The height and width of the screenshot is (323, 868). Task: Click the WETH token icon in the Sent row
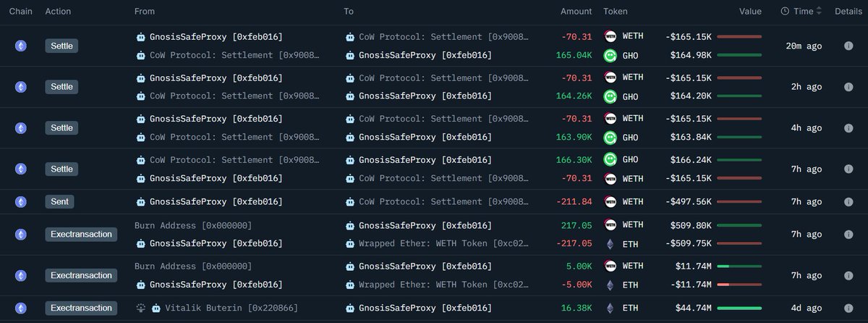(x=610, y=201)
